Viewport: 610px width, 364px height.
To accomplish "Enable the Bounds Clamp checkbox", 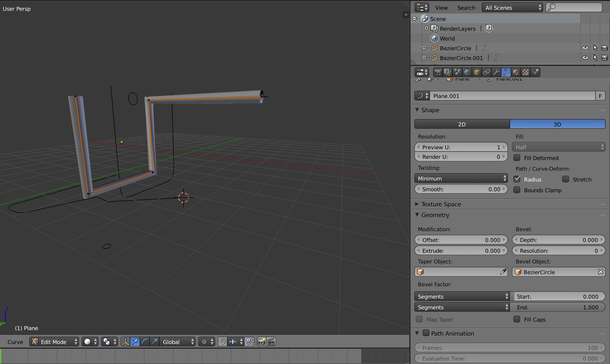I will click(x=517, y=190).
